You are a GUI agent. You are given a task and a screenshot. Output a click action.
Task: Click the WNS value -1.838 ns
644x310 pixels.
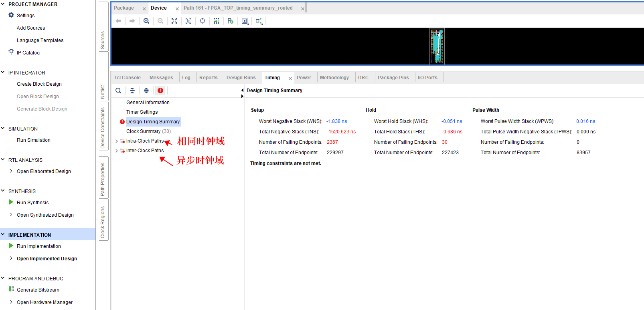point(337,121)
